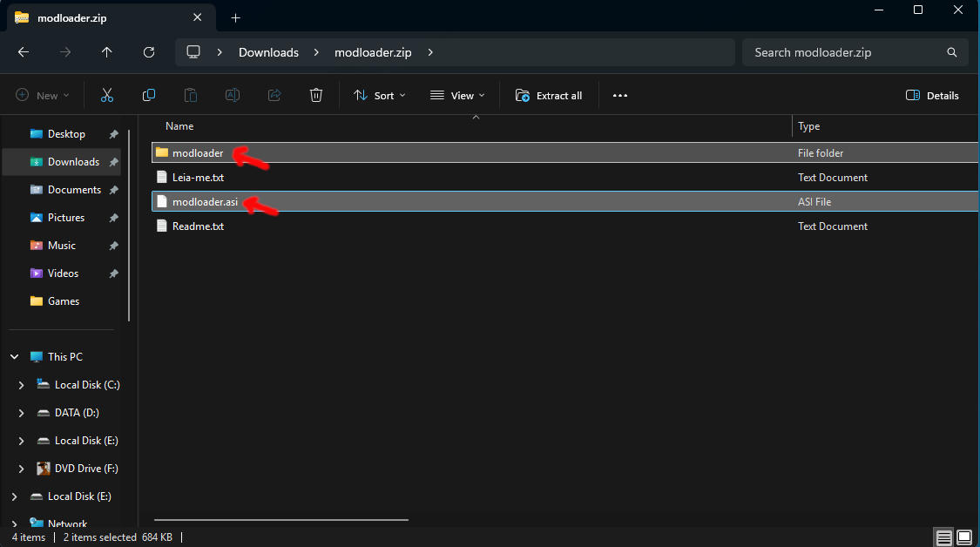Click the Delete trash can icon
Viewport: 980px width, 547px height.
point(316,95)
